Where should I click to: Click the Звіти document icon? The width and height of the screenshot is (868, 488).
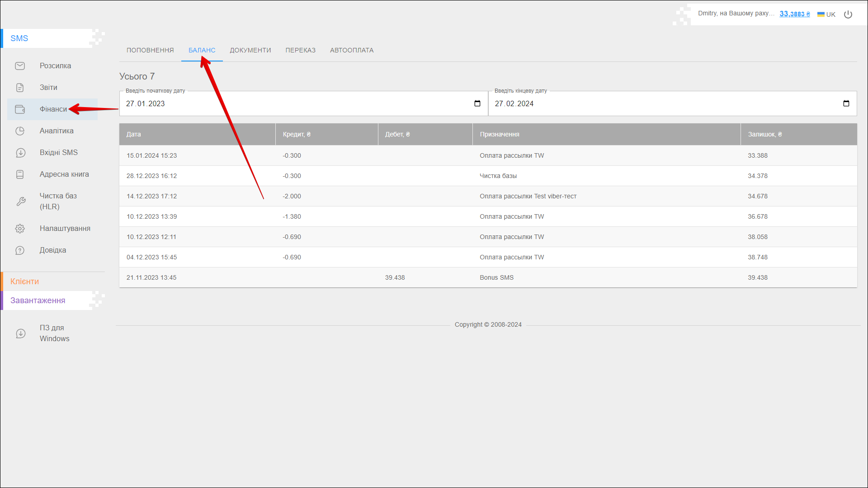coord(20,88)
